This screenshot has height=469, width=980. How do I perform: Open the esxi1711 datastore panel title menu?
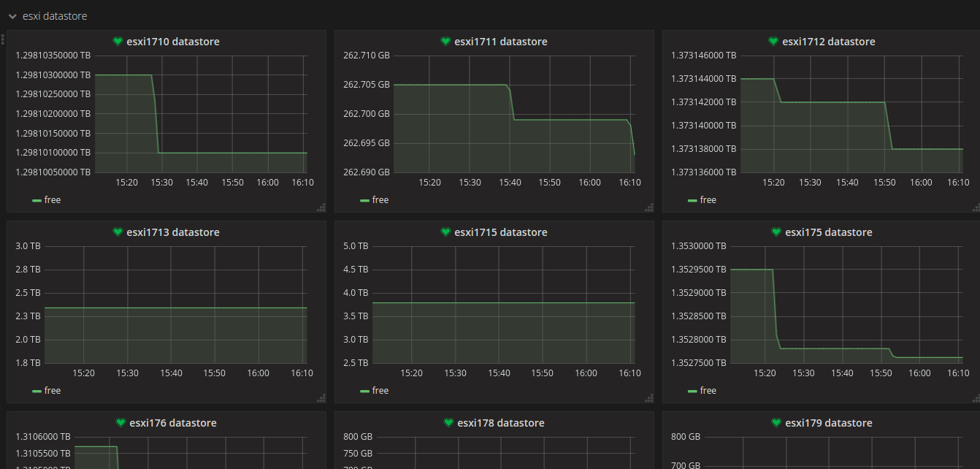[500, 42]
